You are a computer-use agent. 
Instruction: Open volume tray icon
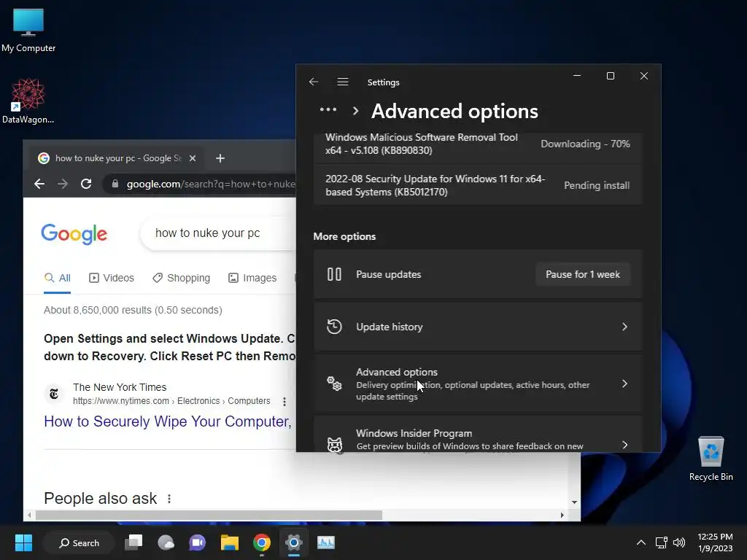click(679, 542)
